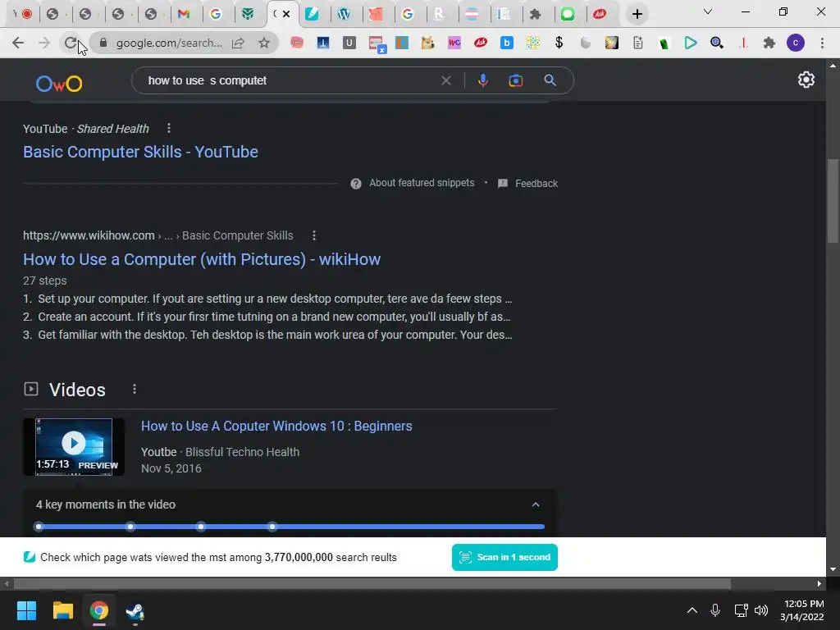This screenshot has width=840, height=630.
Task: Switch to the green chat bubble tab
Action: pos(568,14)
